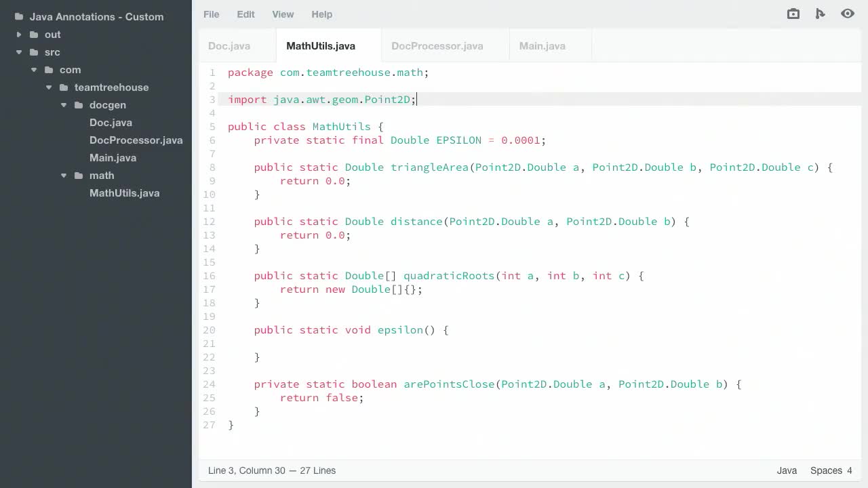Open the View menu
The height and width of the screenshot is (488, 868).
(283, 14)
